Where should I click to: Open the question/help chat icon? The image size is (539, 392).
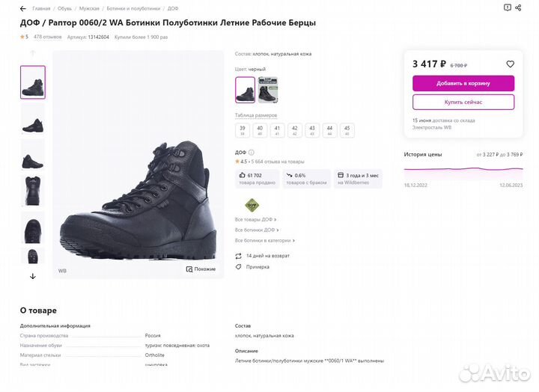click(507, 7)
